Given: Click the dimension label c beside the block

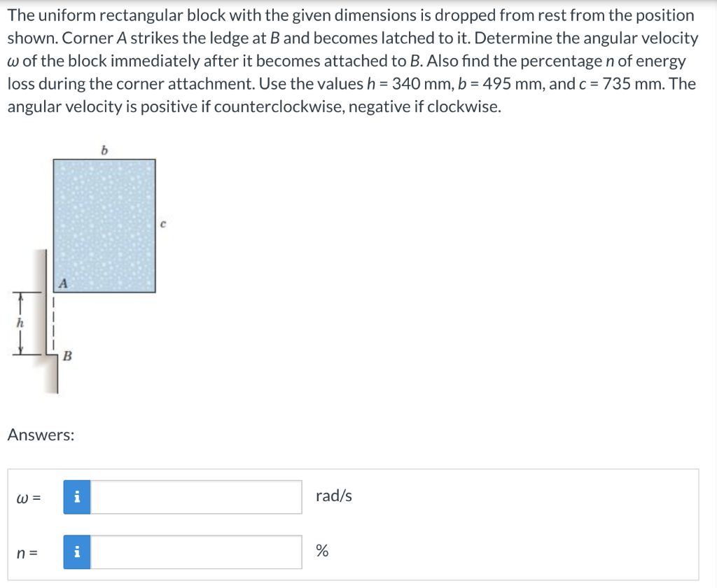Looking at the screenshot, I should point(162,223).
